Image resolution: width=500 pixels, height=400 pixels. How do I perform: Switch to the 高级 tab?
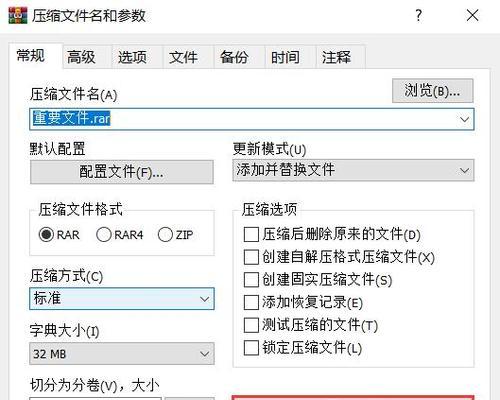(81, 57)
